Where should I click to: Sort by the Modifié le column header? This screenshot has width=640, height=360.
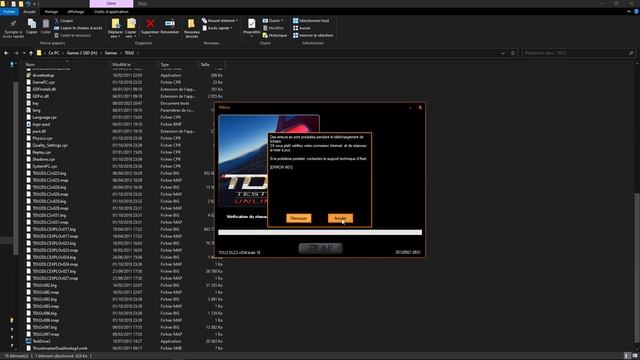tap(134, 64)
